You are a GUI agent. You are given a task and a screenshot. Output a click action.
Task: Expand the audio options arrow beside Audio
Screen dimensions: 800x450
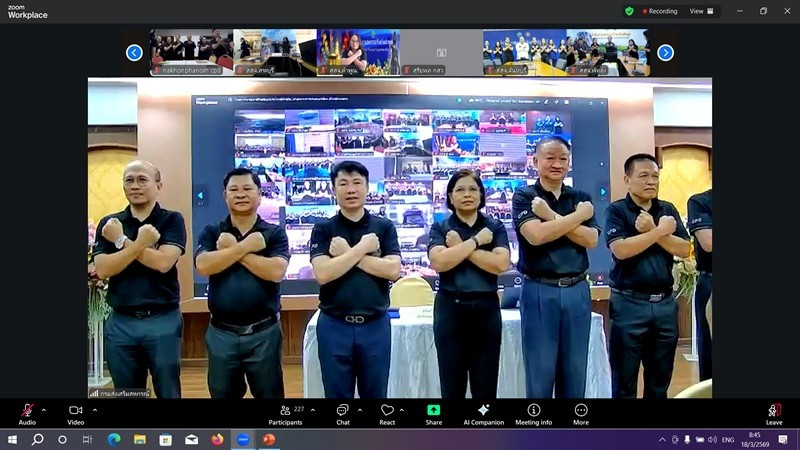(44, 409)
